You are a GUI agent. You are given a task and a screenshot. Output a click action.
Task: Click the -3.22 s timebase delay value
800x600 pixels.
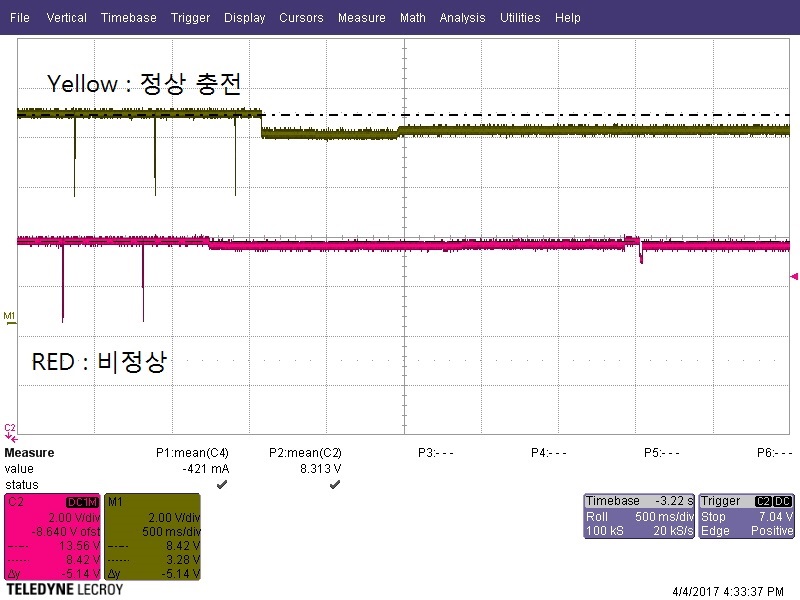(x=674, y=501)
